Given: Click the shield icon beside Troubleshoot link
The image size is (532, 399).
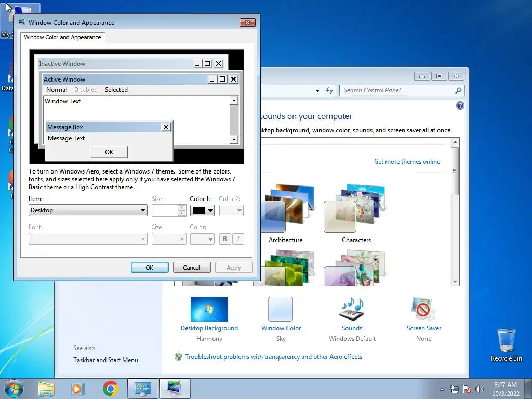Looking at the screenshot, I should click(178, 357).
